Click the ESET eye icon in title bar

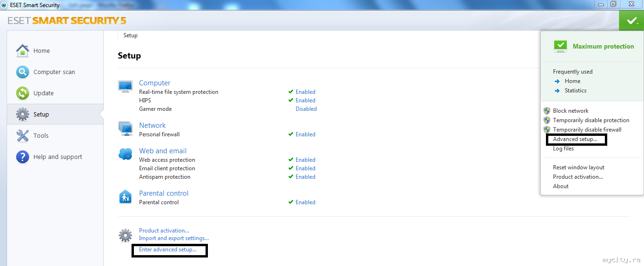click(4, 5)
